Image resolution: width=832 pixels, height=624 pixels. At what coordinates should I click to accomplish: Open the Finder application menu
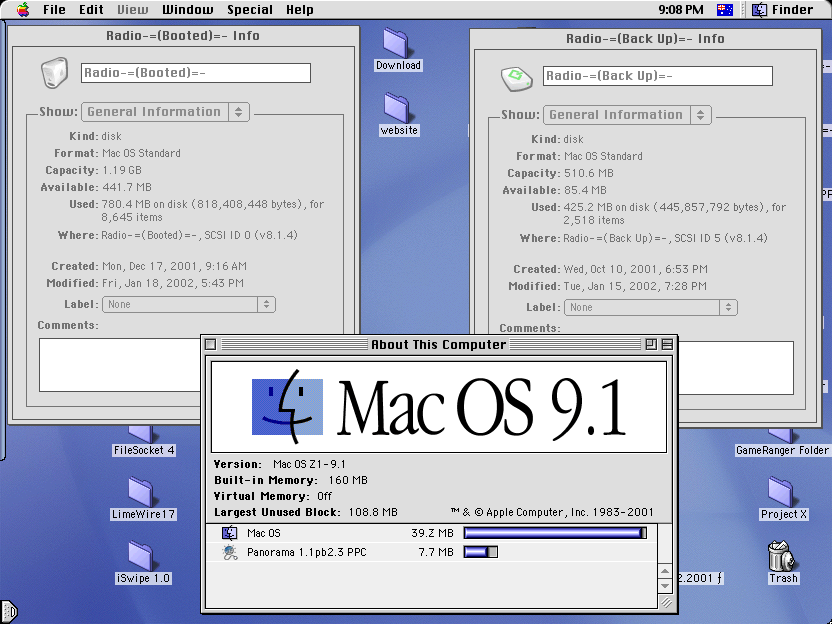(783, 10)
